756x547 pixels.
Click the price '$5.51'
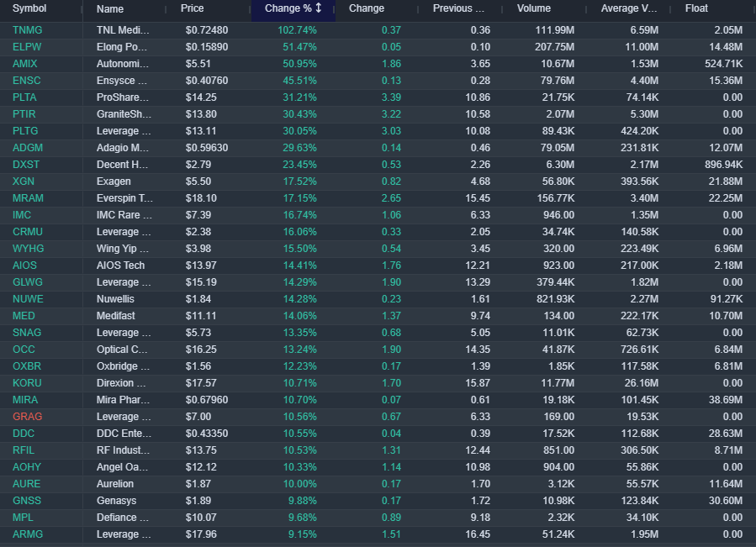[198, 64]
